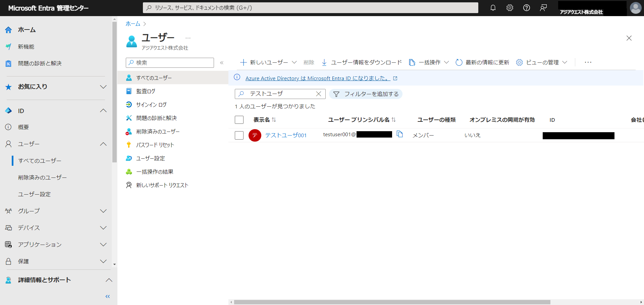Click ユーザー情報をダウンロード button
This screenshot has height=305, width=644.
(362, 62)
